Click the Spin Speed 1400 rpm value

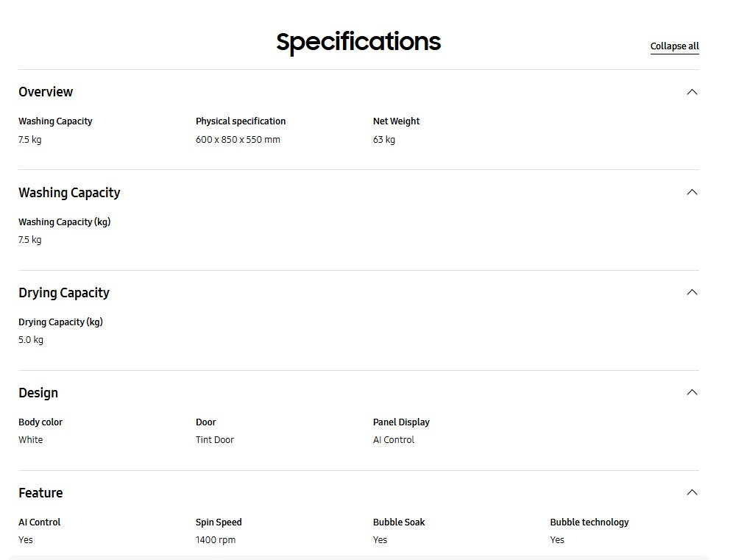tap(216, 540)
